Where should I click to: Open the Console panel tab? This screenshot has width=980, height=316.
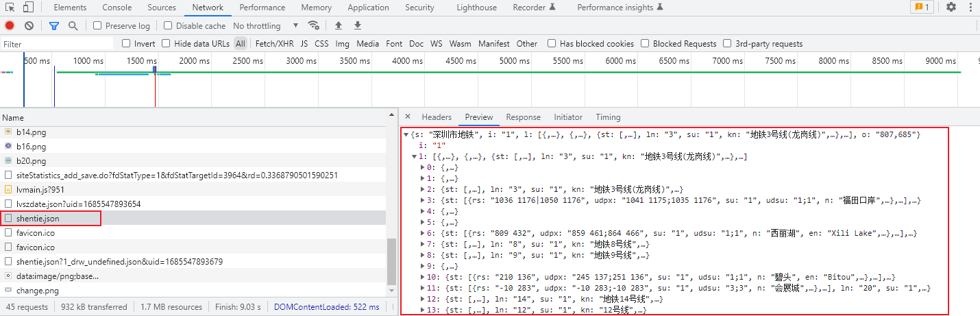(x=117, y=8)
